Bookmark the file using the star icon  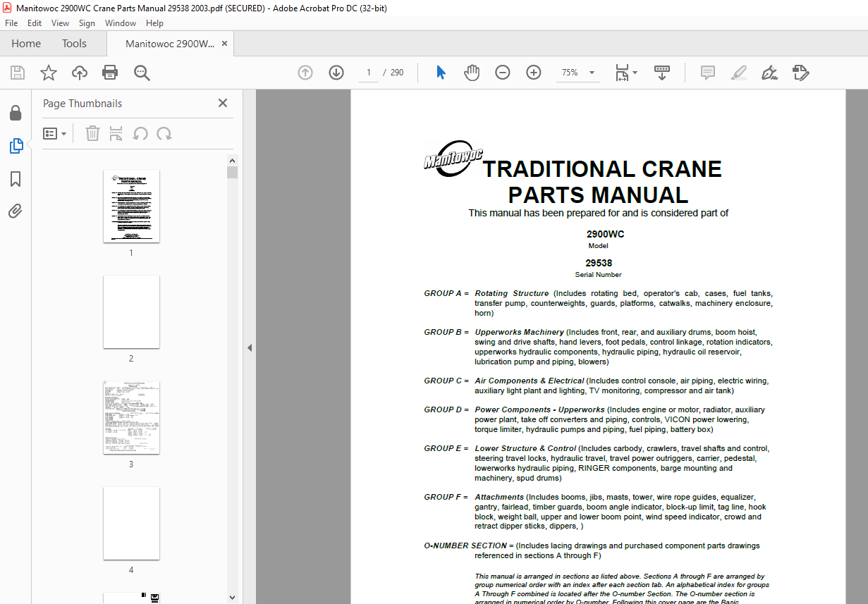click(48, 73)
